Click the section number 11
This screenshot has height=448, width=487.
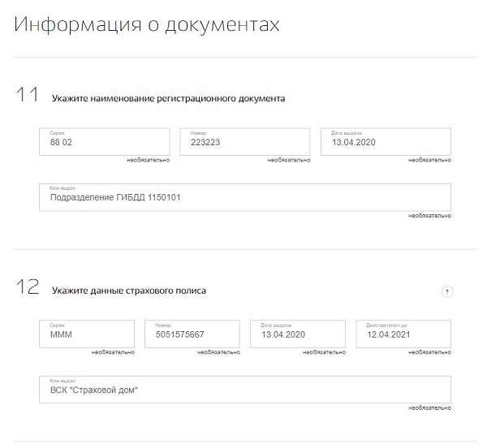[27, 94]
